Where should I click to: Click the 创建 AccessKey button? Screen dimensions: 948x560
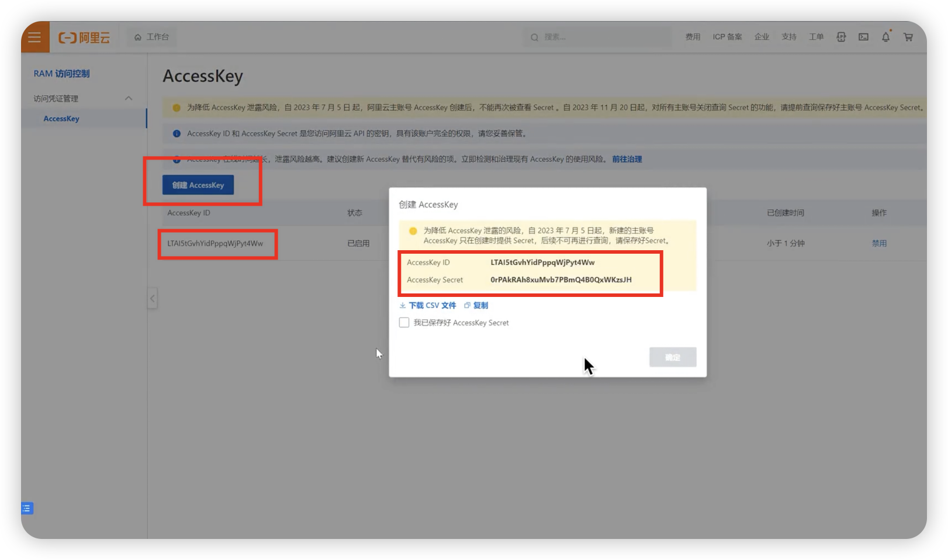pos(198,185)
